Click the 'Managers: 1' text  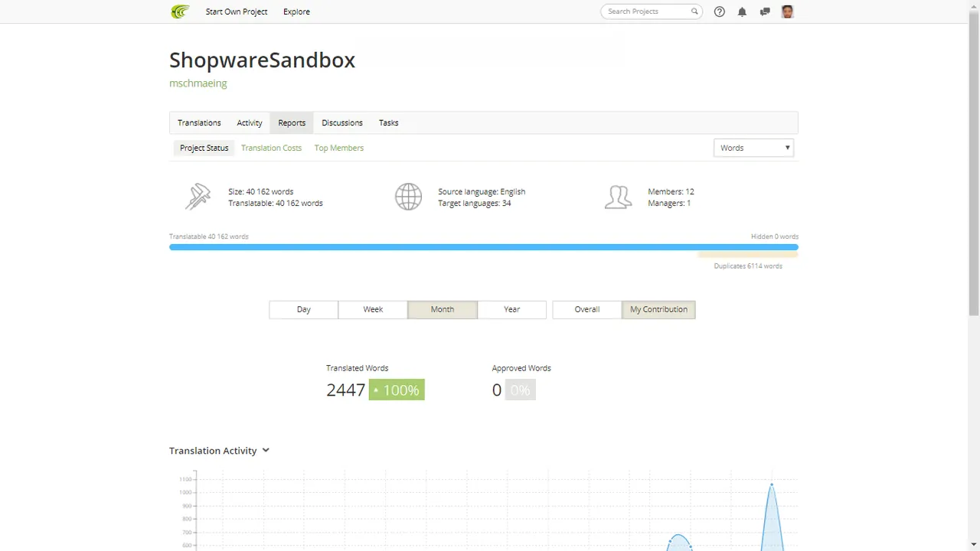point(669,203)
